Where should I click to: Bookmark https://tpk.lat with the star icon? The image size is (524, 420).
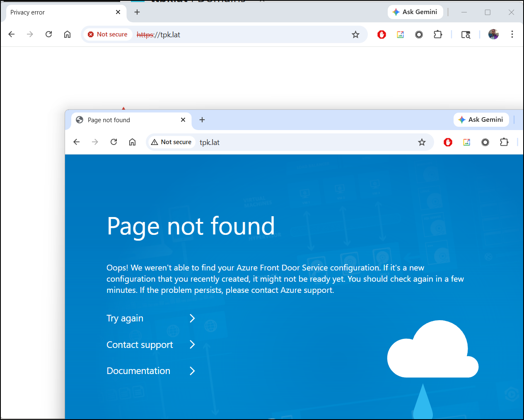355,35
